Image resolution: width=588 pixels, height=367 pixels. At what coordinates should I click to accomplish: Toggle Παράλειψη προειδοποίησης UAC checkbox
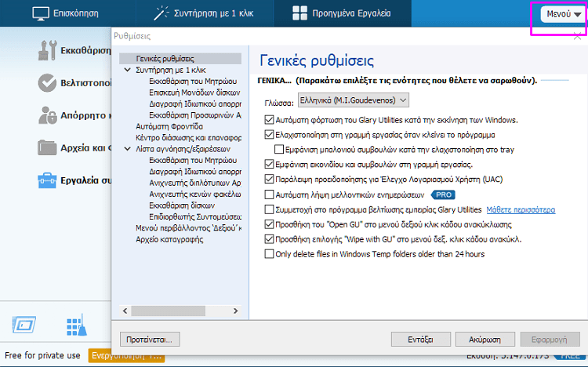(269, 180)
